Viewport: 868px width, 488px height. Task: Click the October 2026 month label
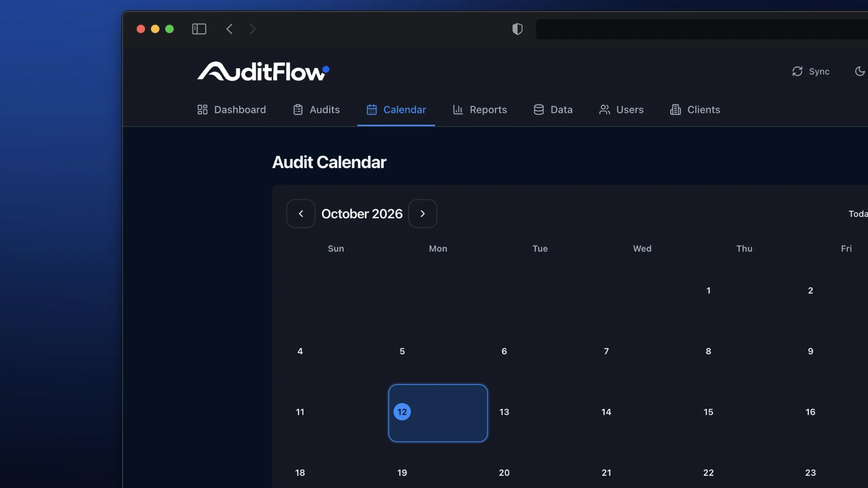[x=362, y=214]
